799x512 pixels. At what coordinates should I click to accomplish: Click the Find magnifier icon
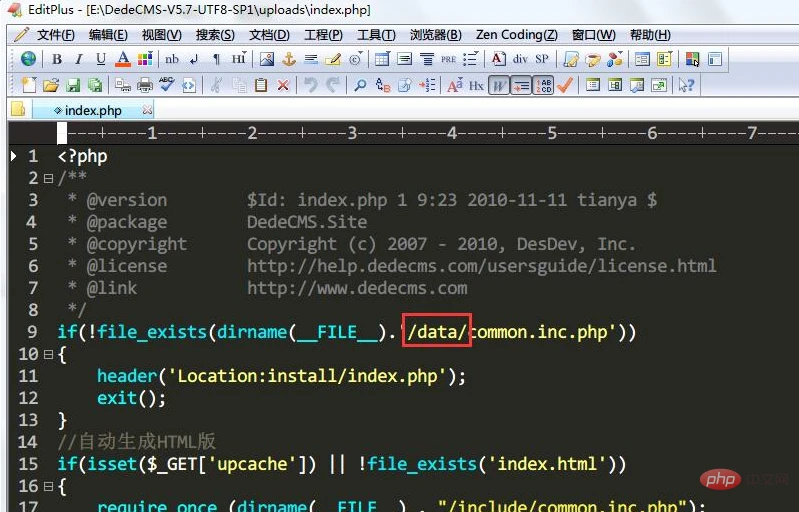click(x=360, y=85)
